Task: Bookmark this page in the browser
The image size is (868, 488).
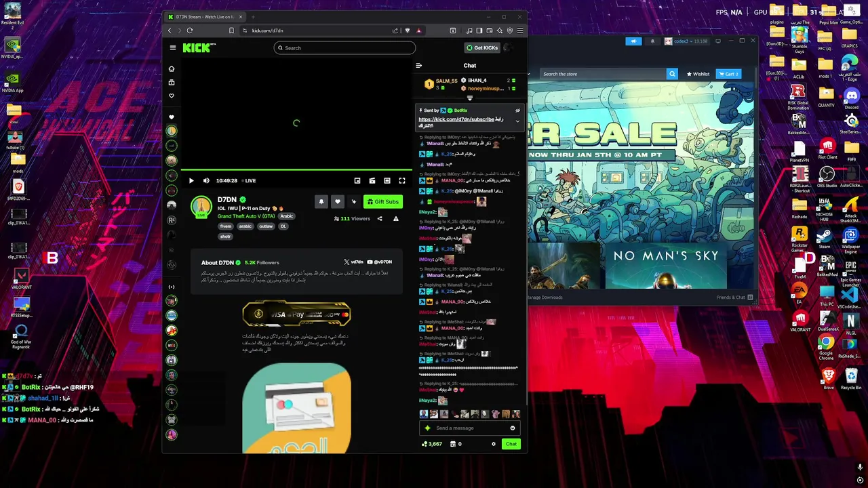Action: [x=231, y=30]
